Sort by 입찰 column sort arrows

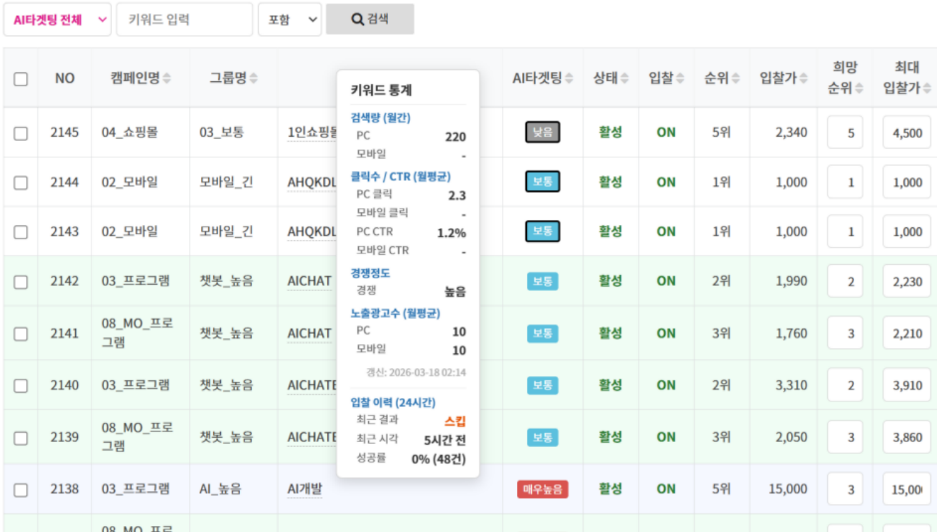680,78
